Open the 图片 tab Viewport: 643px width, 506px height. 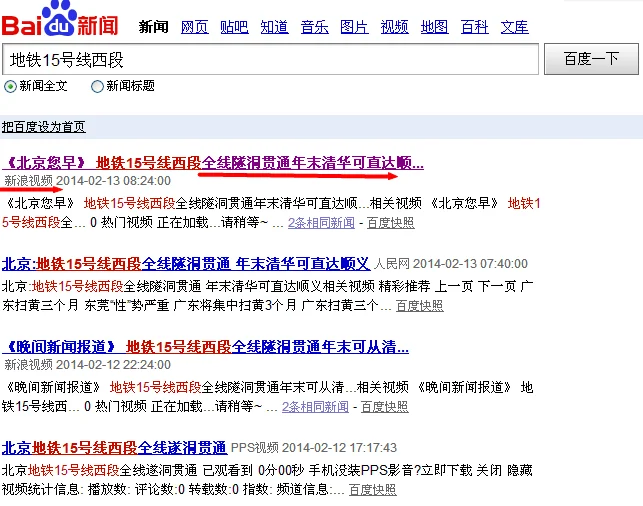[x=354, y=27]
